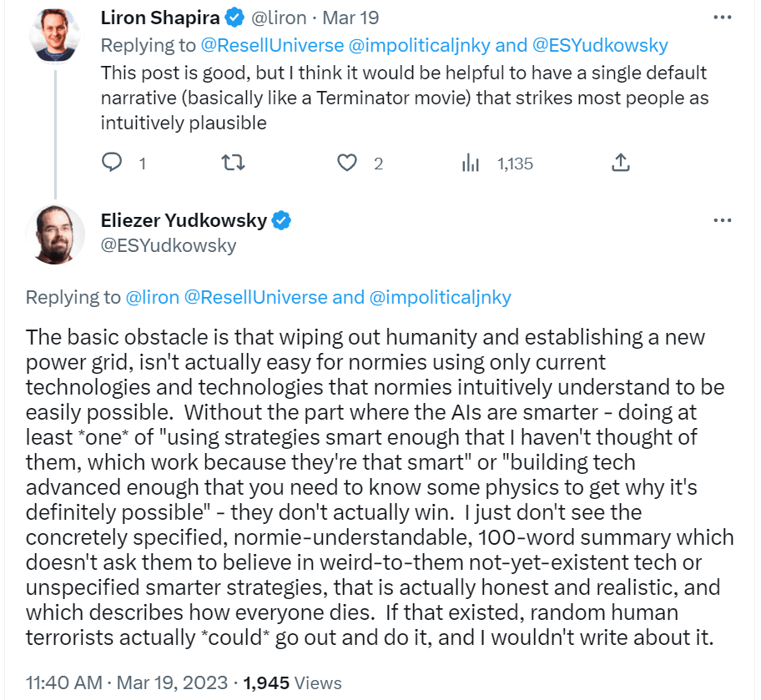
Task: Open Liron Shapira's profile picture
Action: pos(55,35)
